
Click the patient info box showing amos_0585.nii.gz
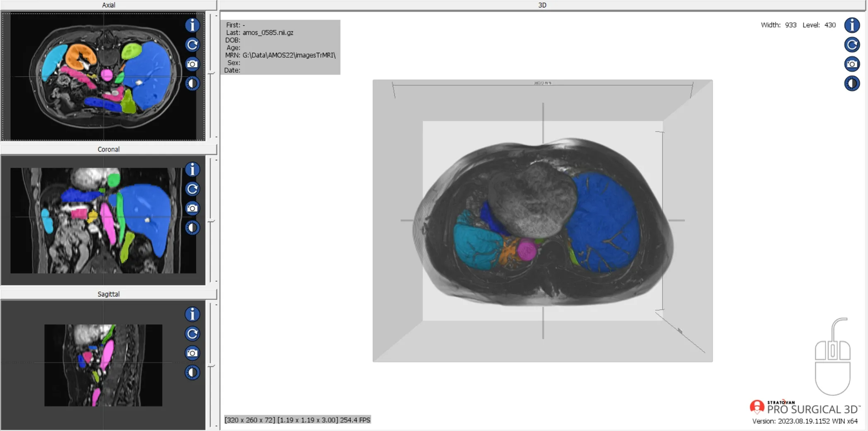(x=281, y=47)
